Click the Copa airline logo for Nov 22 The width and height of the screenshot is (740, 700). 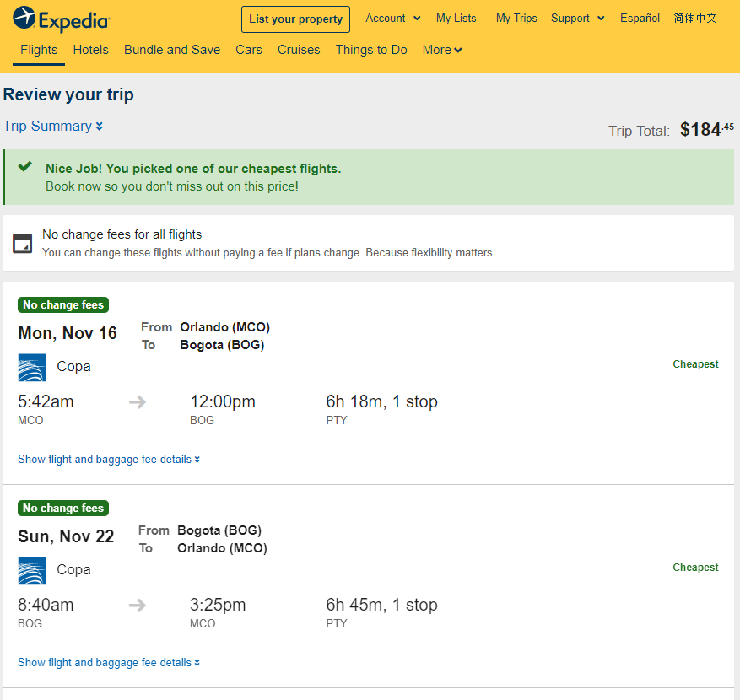click(32, 571)
